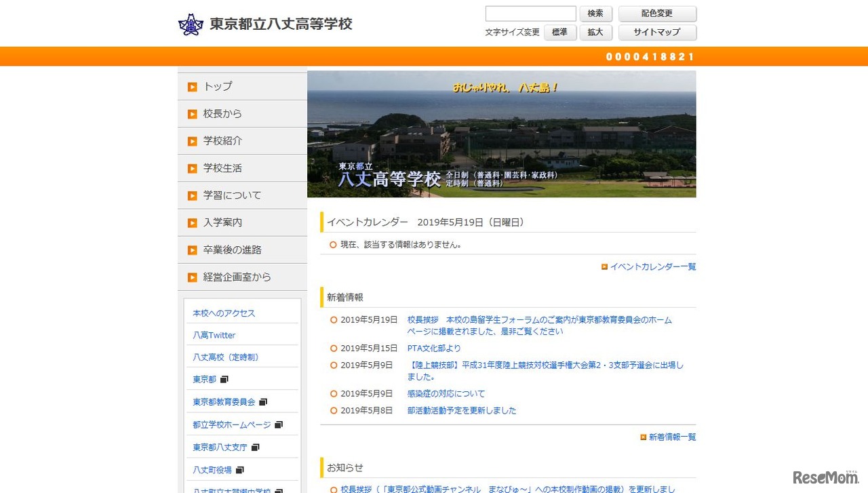Click the サイトマップ button

coord(657,32)
